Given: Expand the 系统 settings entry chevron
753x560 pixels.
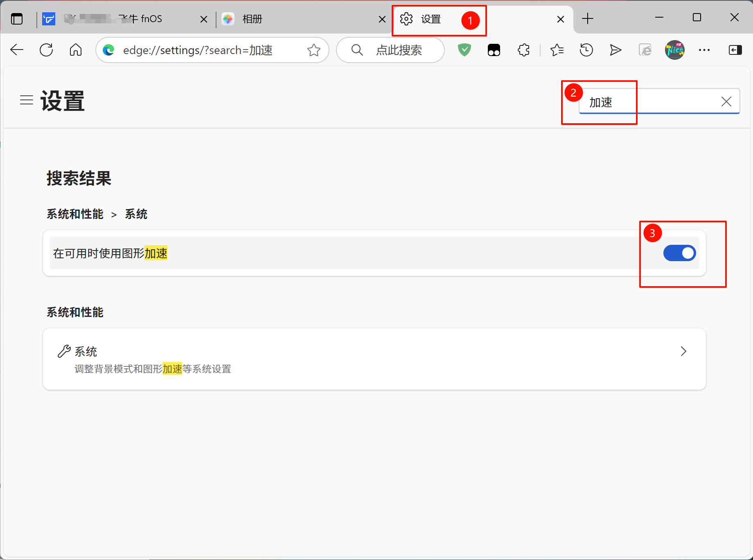Looking at the screenshot, I should click(x=683, y=351).
